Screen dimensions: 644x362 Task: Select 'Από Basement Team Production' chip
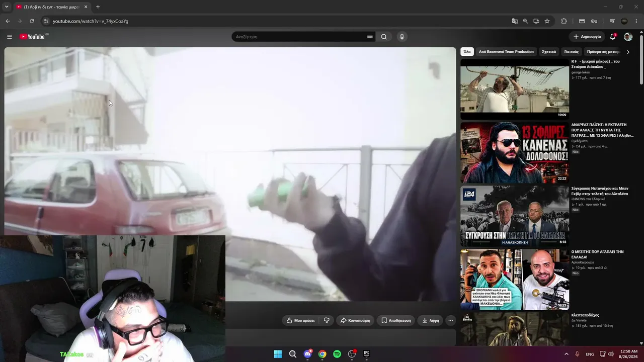pyautogui.click(x=506, y=52)
